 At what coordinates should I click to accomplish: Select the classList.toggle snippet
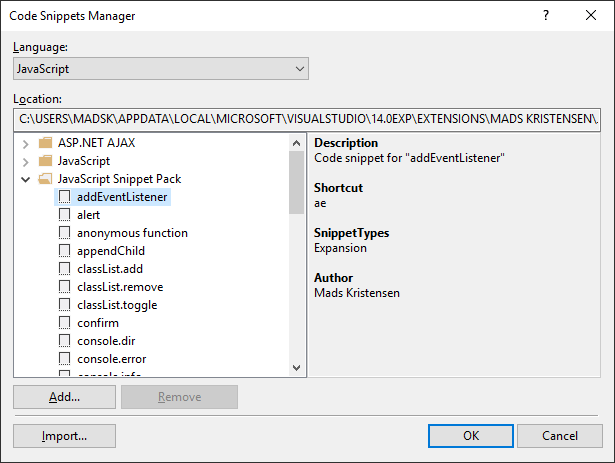[117, 305]
